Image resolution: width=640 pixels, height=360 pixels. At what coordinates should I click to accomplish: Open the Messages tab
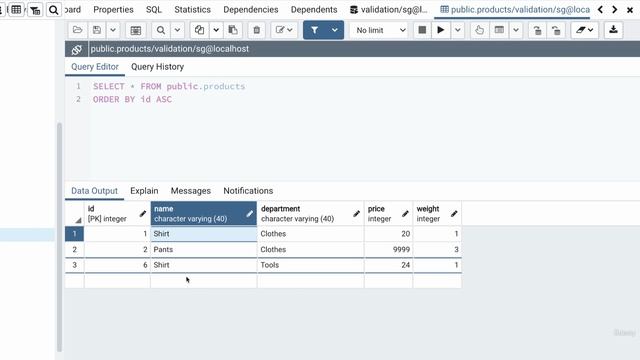coord(191,191)
